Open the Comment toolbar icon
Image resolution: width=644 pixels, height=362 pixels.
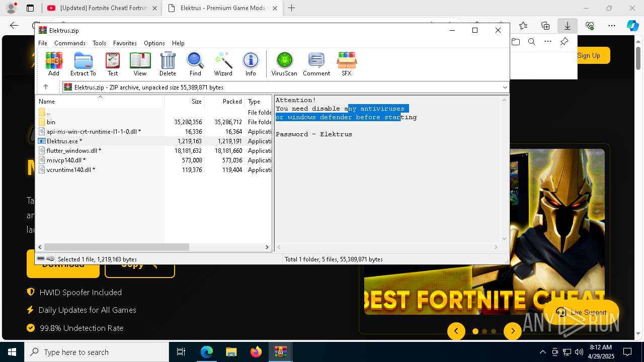(316, 64)
